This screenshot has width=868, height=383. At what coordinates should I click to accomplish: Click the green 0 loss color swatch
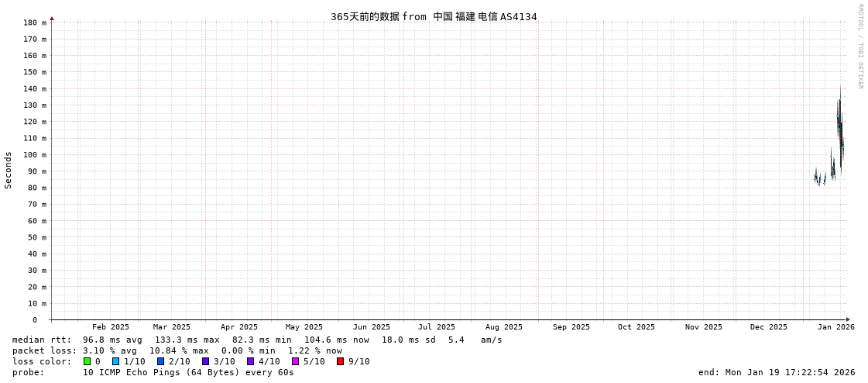click(87, 361)
